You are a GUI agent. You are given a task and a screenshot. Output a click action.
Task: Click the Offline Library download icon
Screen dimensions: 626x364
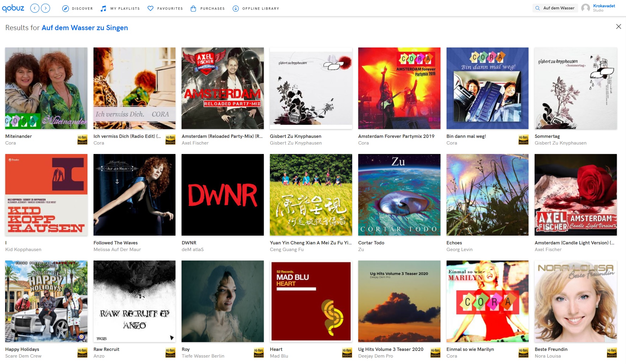pyautogui.click(x=235, y=9)
